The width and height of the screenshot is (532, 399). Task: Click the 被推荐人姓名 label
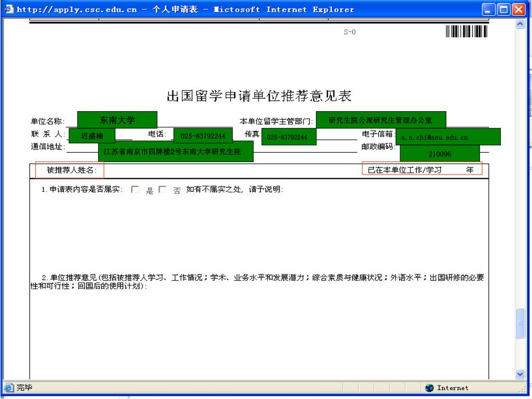71,170
